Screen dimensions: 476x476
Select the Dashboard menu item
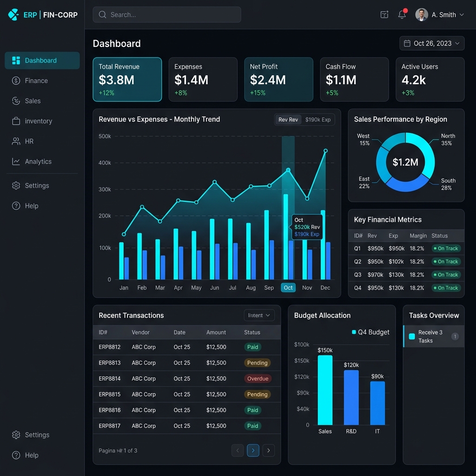pyautogui.click(x=42, y=60)
